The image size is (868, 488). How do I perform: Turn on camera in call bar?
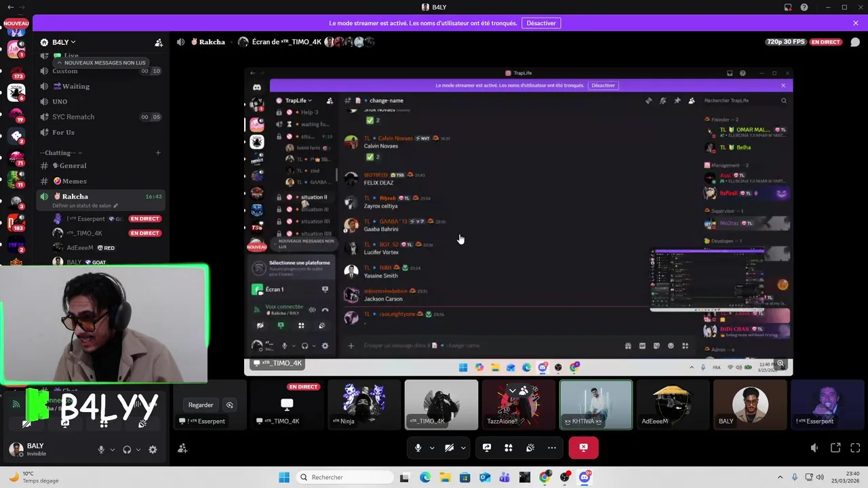coord(449,447)
